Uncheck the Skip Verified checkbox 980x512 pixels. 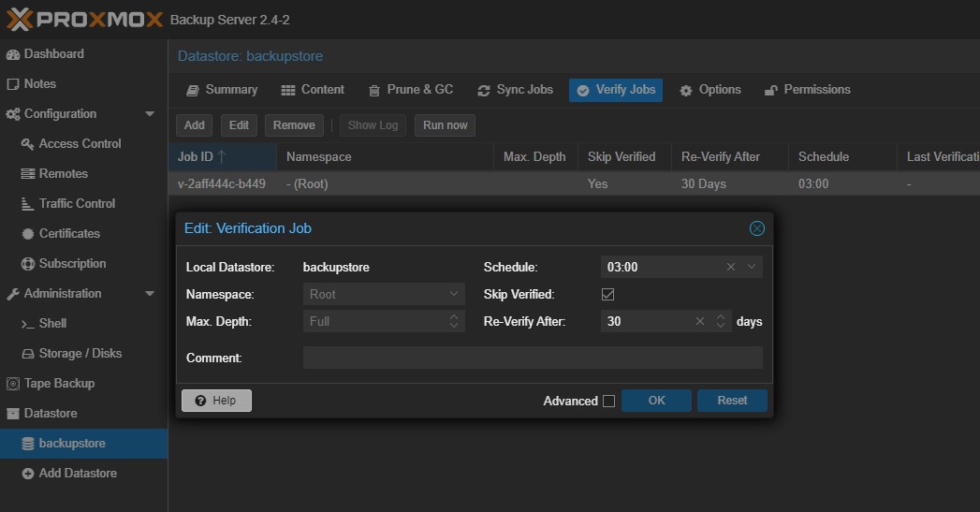(x=607, y=295)
